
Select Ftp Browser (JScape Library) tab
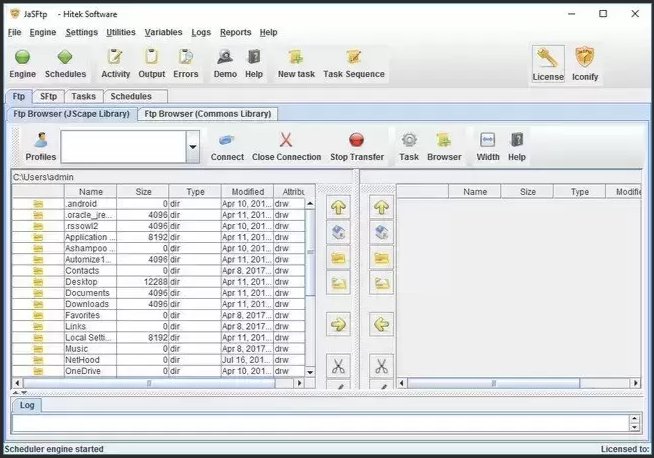coord(71,114)
